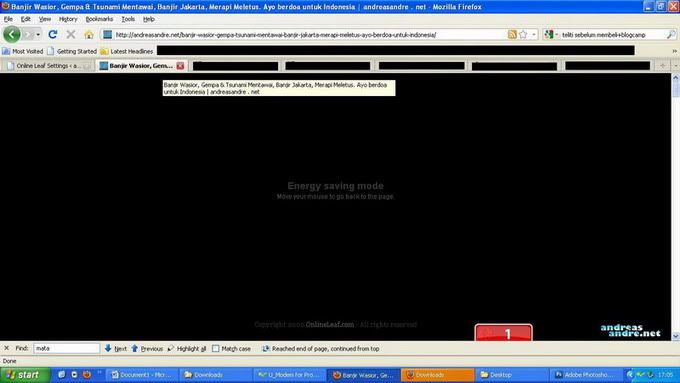Click the Stop loading X icon

coord(71,34)
